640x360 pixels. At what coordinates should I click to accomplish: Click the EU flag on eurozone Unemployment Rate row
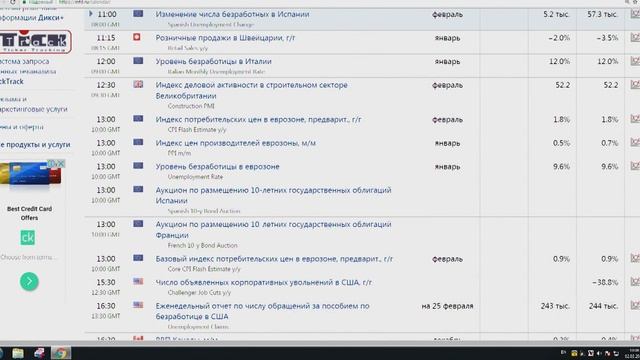coord(138,166)
